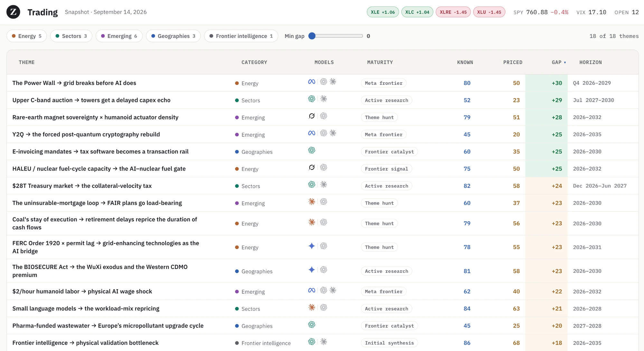The width and height of the screenshot is (644, 351).
Task: Click Meta icon in Power Wall row
Action: 311,82
